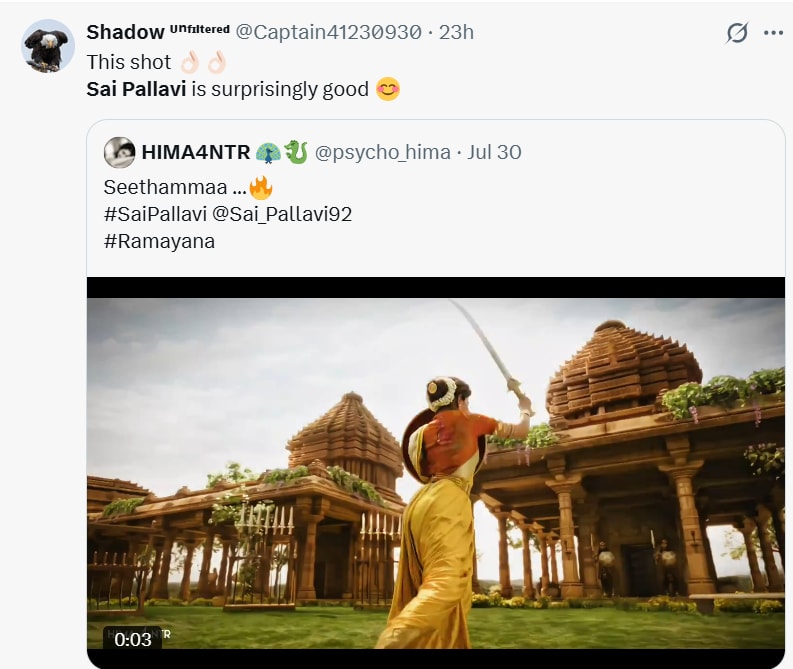Open the #Ramayana hashtag

(x=159, y=241)
